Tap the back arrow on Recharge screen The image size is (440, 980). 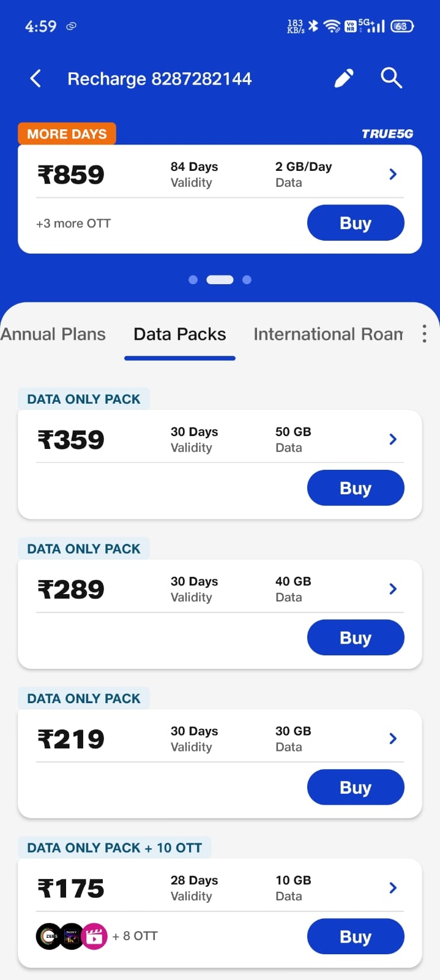tap(35, 78)
